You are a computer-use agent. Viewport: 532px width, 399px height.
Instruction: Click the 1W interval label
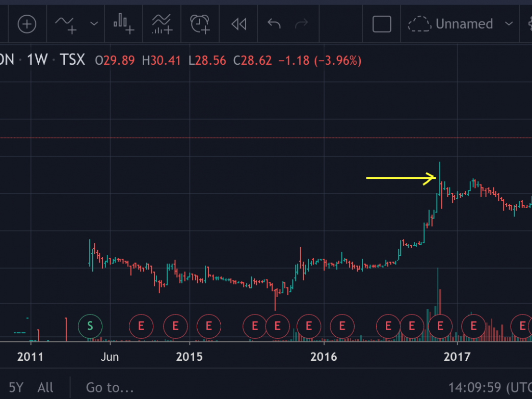coord(37,60)
